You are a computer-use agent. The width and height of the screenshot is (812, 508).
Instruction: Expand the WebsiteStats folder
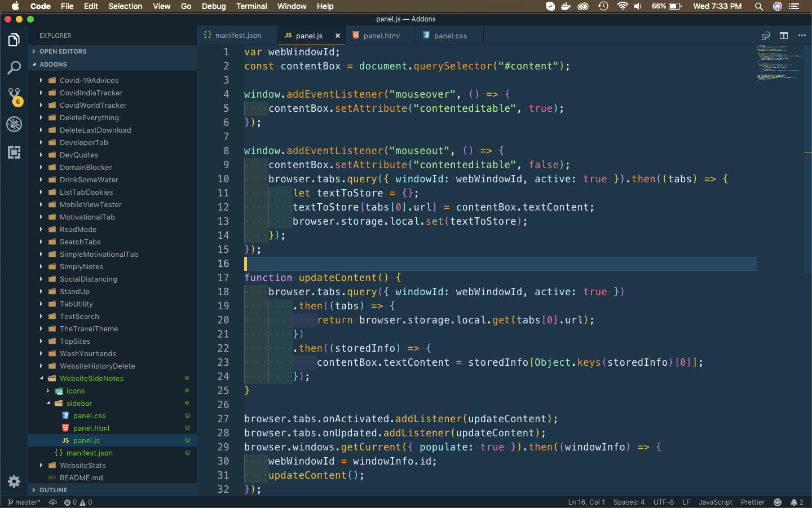[113, 465]
